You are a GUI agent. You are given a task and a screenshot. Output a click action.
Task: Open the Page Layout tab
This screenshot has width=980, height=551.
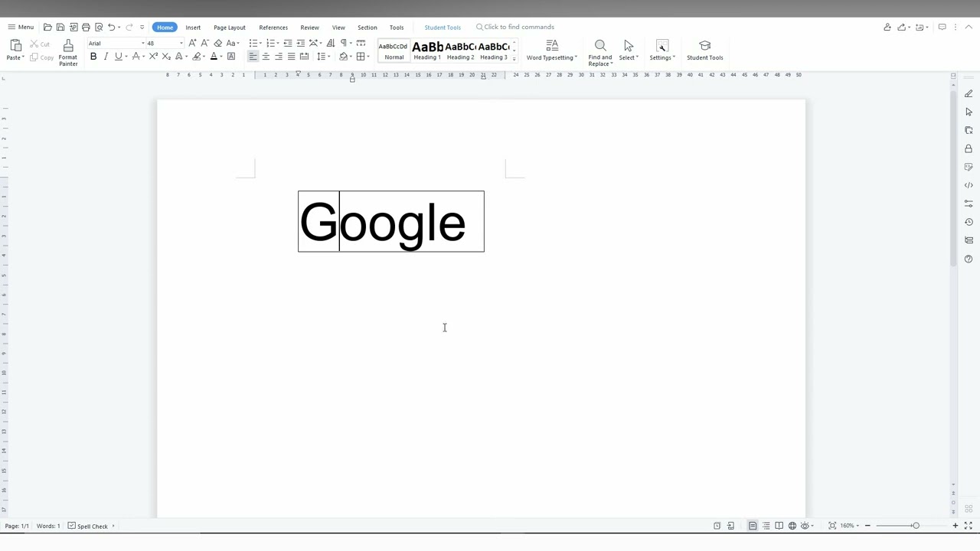(x=230, y=28)
